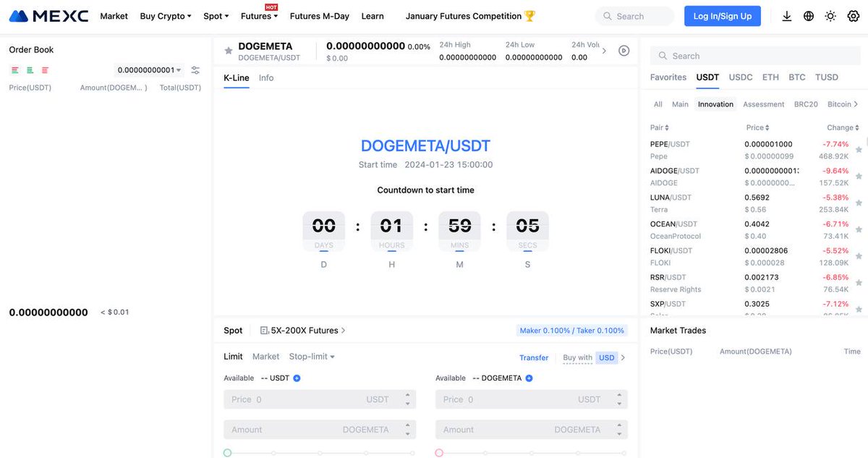This screenshot has width=868, height=458.
Task: Decrease sell Price with stepper down arrow
Action: pos(619,403)
